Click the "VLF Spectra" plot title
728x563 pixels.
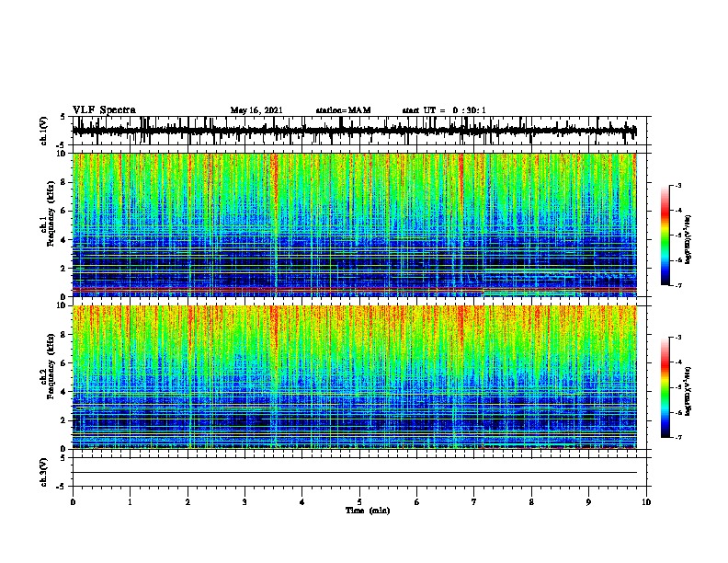click(104, 109)
